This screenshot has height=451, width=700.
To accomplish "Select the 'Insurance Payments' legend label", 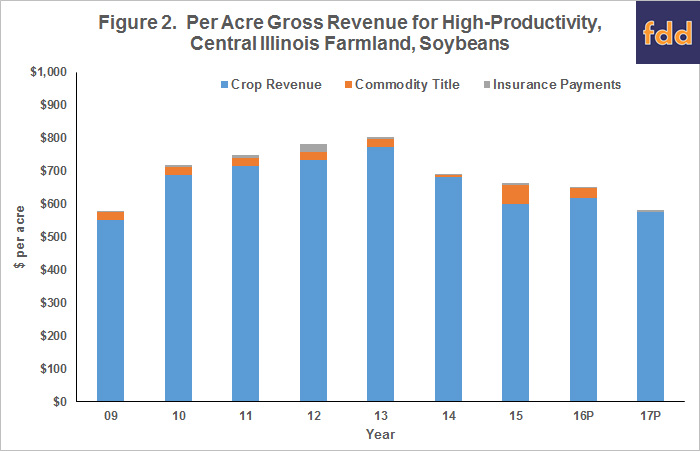I will coord(557,84).
